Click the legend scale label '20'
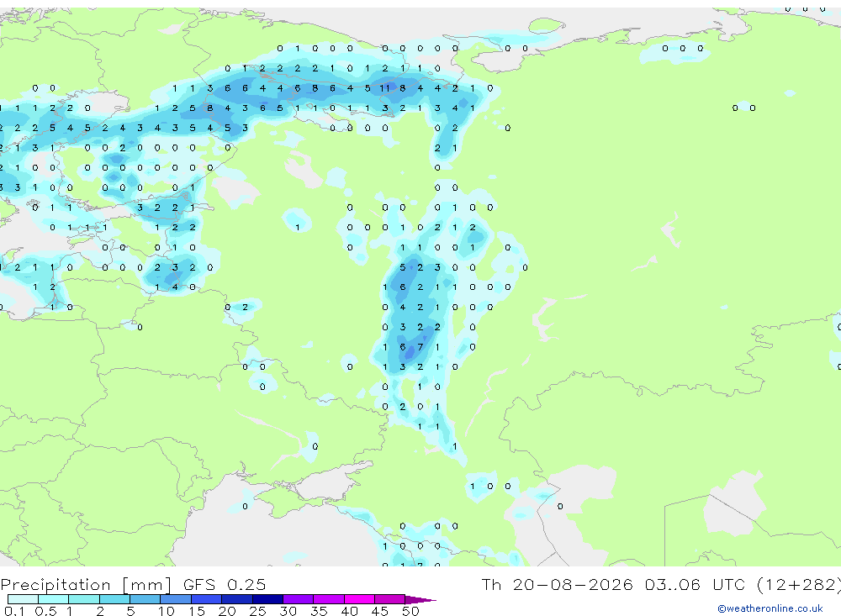This screenshot has width=841, height=616. [227, 611]
